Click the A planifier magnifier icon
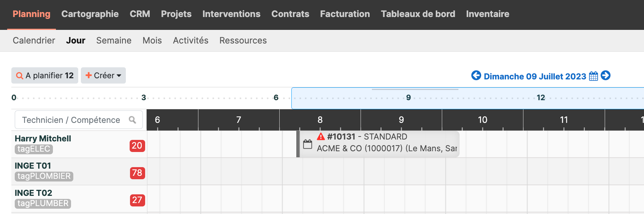This screenshot has height=214, width=644. (x=20, y=76)
